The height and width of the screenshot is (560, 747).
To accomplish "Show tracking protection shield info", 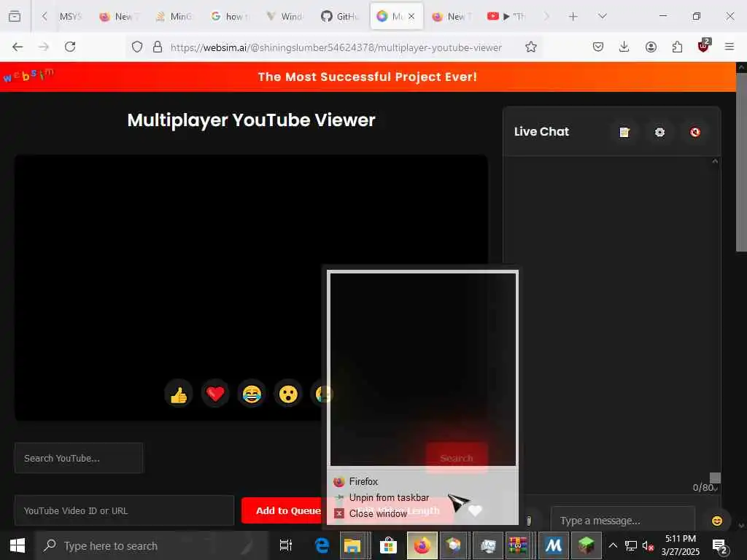I will click(137, 47).
